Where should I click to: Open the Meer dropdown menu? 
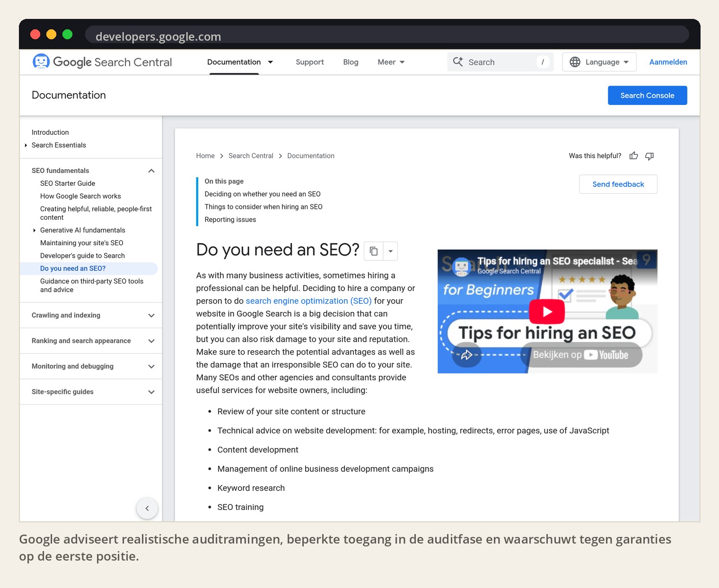(x=391, y=62)
